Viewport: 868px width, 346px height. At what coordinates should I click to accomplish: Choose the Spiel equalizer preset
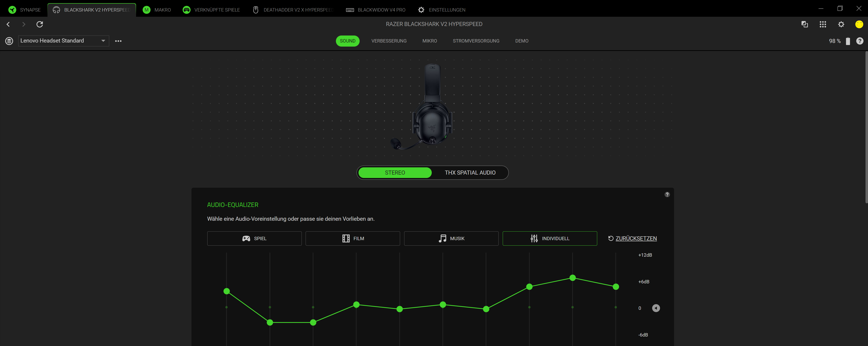[254, 238]
